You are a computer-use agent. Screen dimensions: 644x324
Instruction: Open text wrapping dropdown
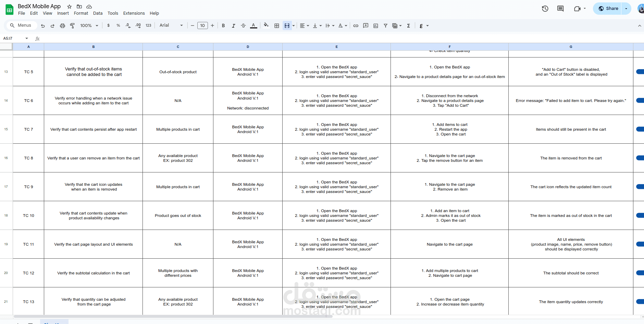(330, 26)
